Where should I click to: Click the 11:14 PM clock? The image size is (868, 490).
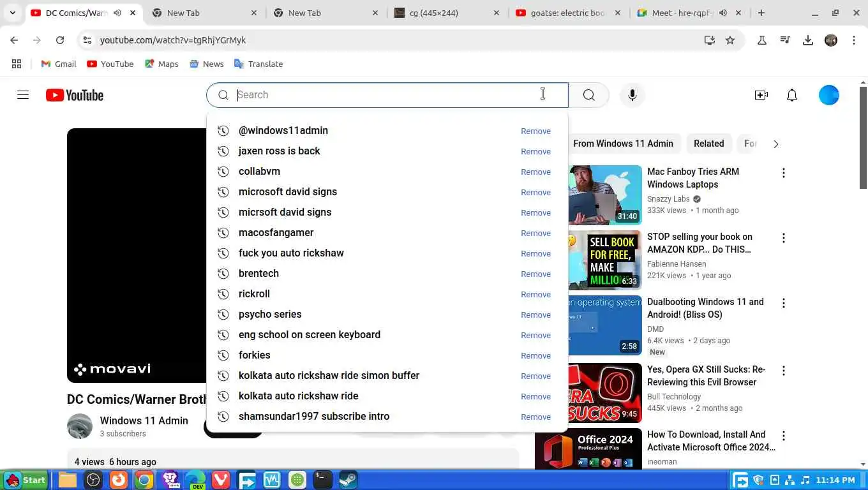pos(835,480)
